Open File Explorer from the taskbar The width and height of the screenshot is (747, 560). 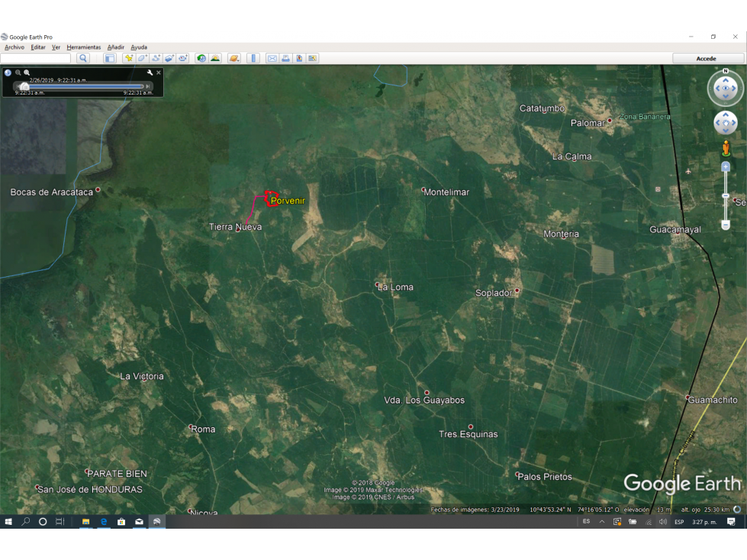[85, 521]
